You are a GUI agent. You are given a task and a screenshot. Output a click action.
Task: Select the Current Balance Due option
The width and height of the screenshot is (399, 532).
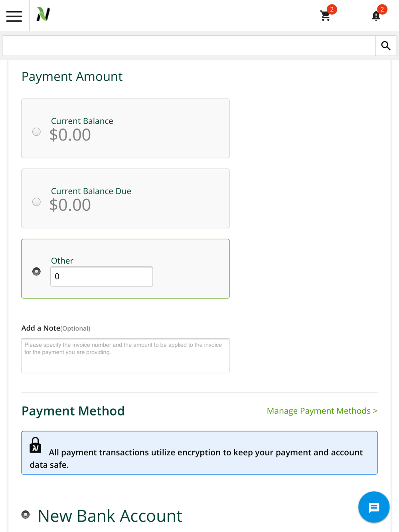point(36,202)
